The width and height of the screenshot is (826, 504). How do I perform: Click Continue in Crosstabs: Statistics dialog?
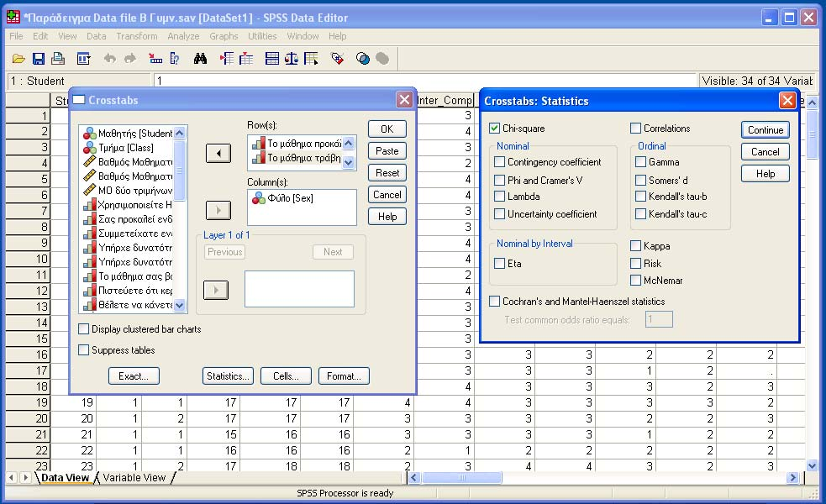pos(765,130)
